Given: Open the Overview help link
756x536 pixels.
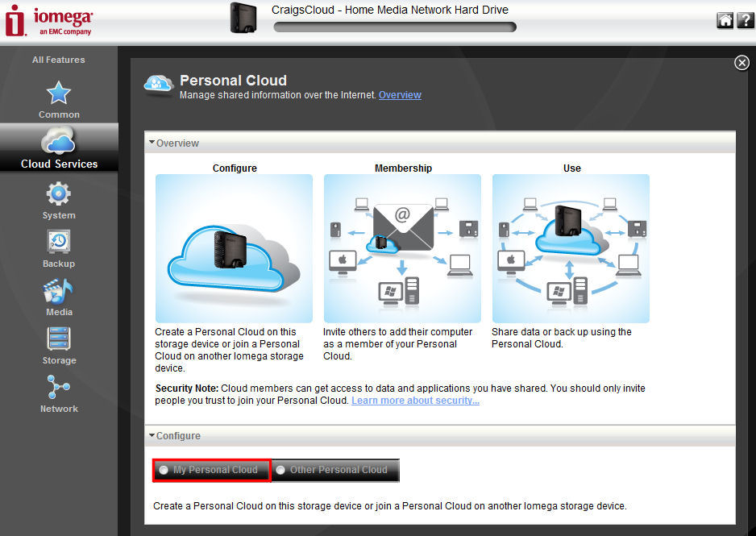Looking at the screenshot, I should pos(400,95).
